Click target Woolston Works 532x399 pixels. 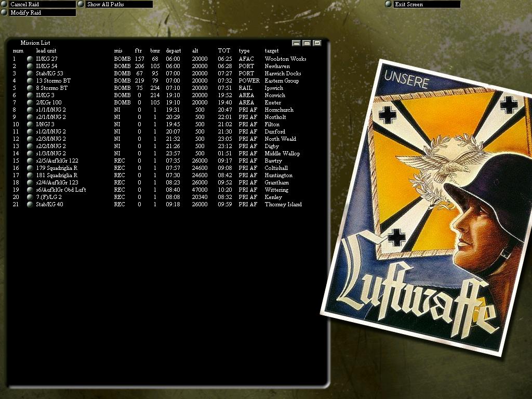click(x=285, y=59)
